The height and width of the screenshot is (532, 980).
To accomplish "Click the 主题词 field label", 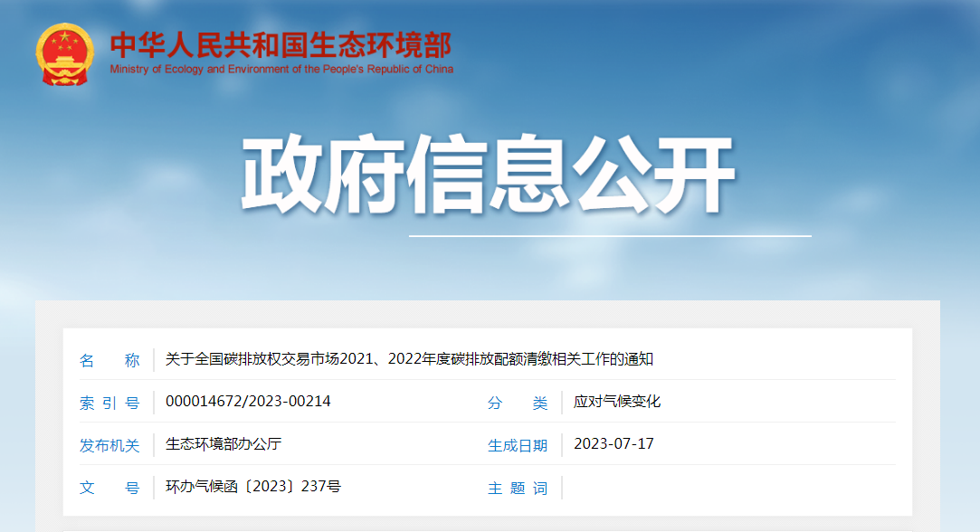I will [518, 488].
